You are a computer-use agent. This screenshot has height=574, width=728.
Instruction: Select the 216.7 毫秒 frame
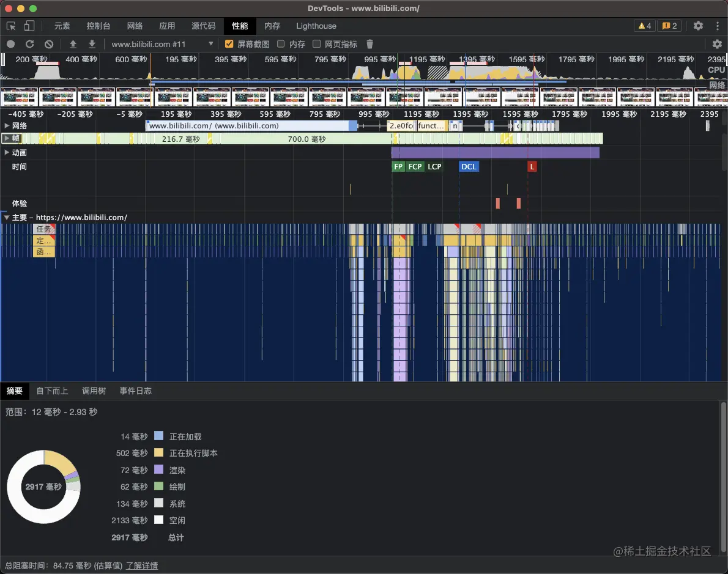point(180,139)
